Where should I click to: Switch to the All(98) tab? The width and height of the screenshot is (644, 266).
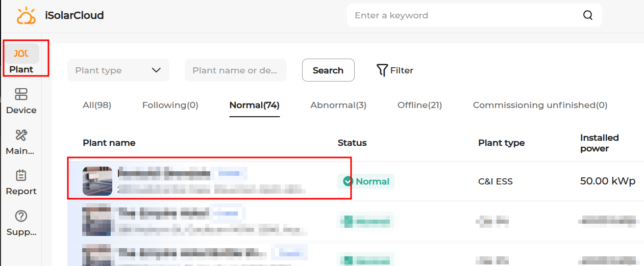coord(97,105)
